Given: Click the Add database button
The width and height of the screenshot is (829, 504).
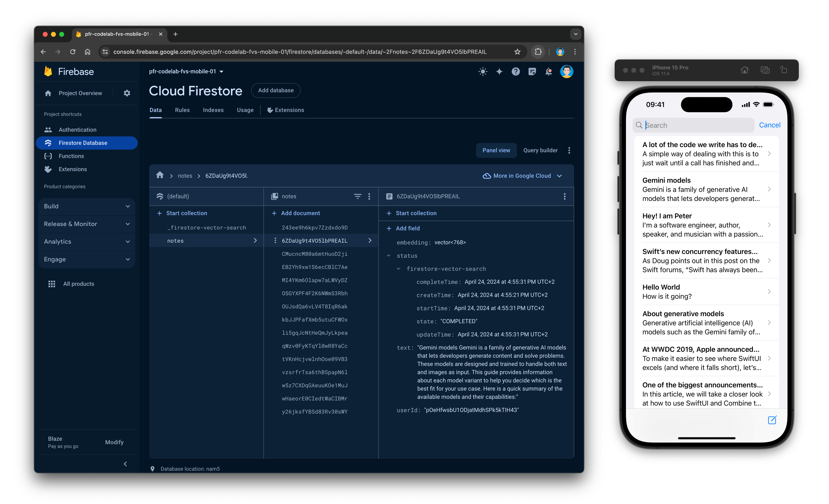Looking at the screenshot, I should point(276,90).
